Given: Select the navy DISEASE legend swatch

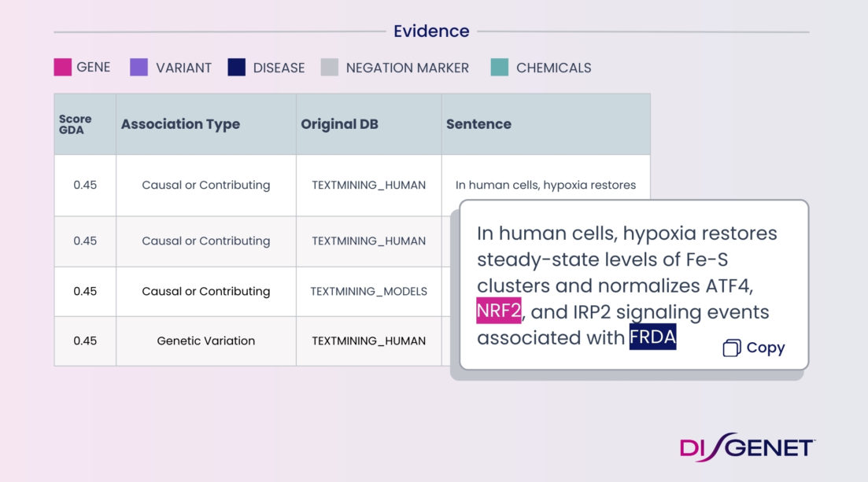Looking at the screenshot, I should point(237,68).
